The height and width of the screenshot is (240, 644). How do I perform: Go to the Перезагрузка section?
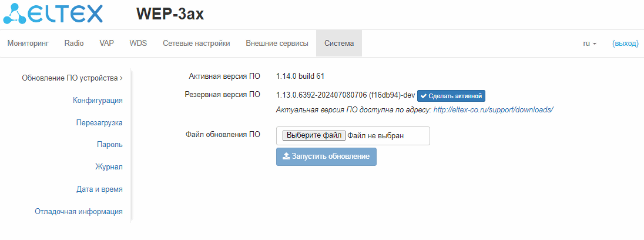(x=99, y=122)
